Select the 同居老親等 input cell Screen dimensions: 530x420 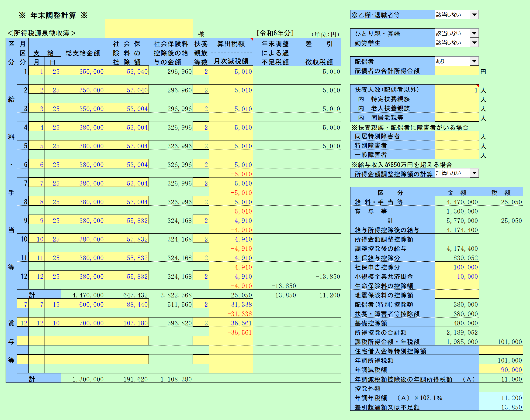click(x=457, y=117)
